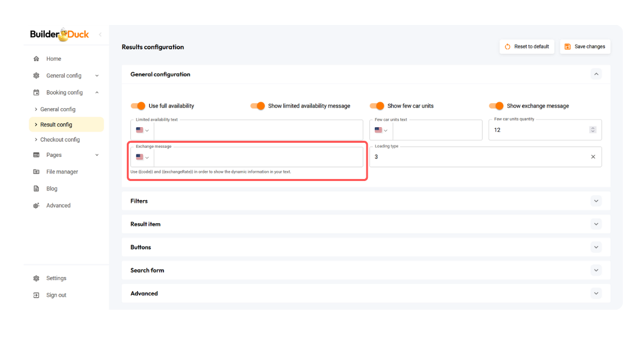Click the Save changes button
644x362 pixels.
coord(585,47)
